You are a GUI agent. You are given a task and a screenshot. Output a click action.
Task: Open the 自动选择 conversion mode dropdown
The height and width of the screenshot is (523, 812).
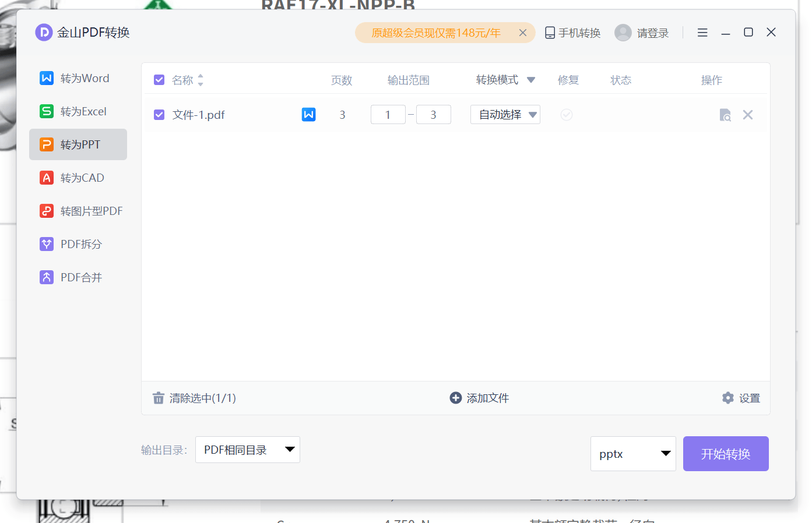coord(505,115)
